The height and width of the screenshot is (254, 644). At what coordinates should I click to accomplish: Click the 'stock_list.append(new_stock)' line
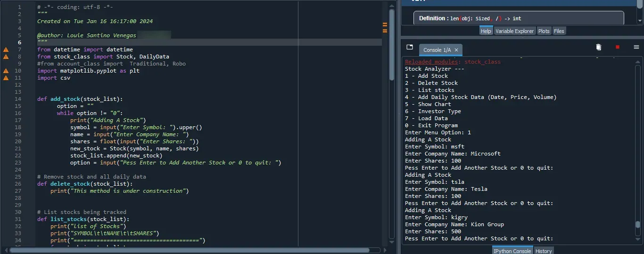(116, 156)
